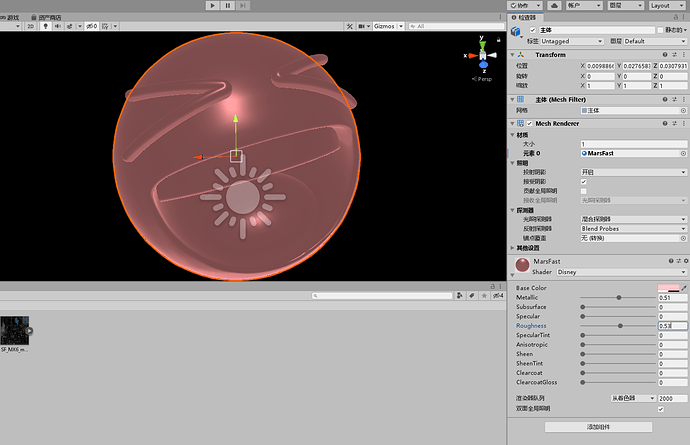
Task: Open the Blend Probes reflection dropdown
Action: click(x=634, y=228)
